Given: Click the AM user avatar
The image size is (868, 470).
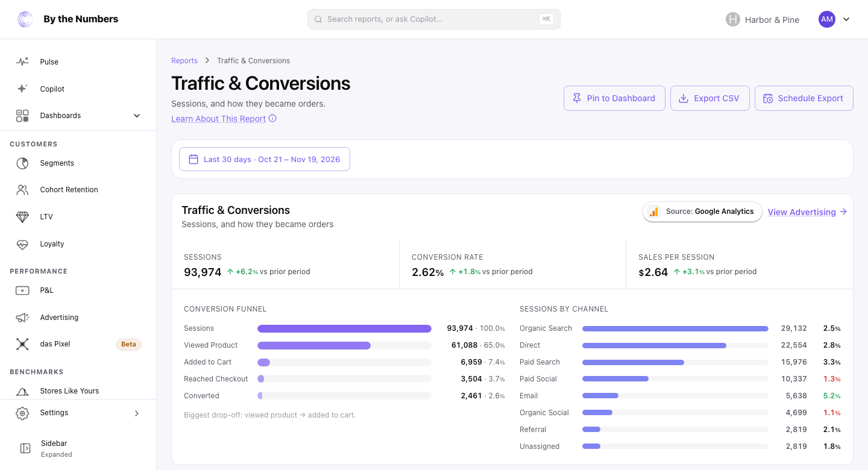Looking at the screenshot, I should point(827,19).
